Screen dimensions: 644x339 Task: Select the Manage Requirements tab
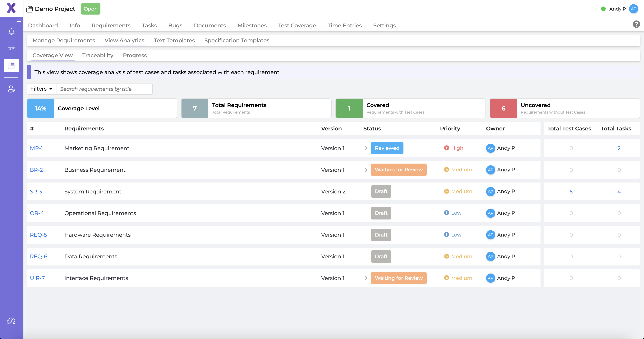pos(64,40)
